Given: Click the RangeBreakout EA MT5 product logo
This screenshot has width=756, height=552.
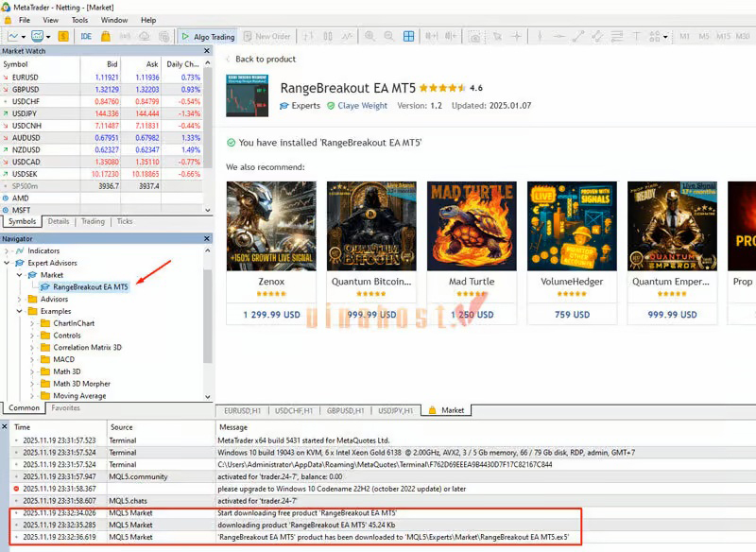Looking at the screenshot, I should [x=247, y=95].
